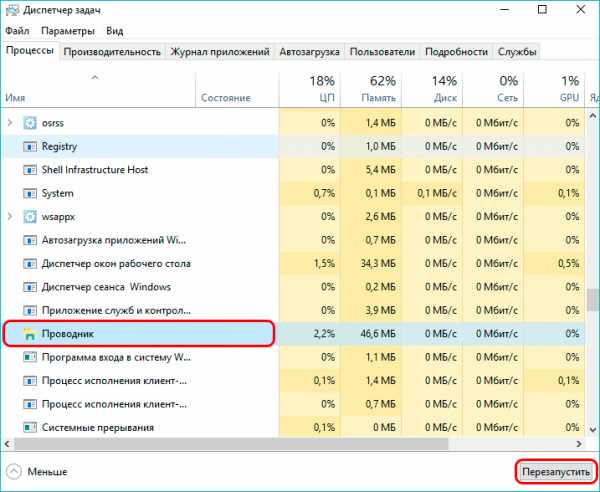Sort processes by GPU column
The width and height of the screenshot is (600, 492).
point(554,89)
